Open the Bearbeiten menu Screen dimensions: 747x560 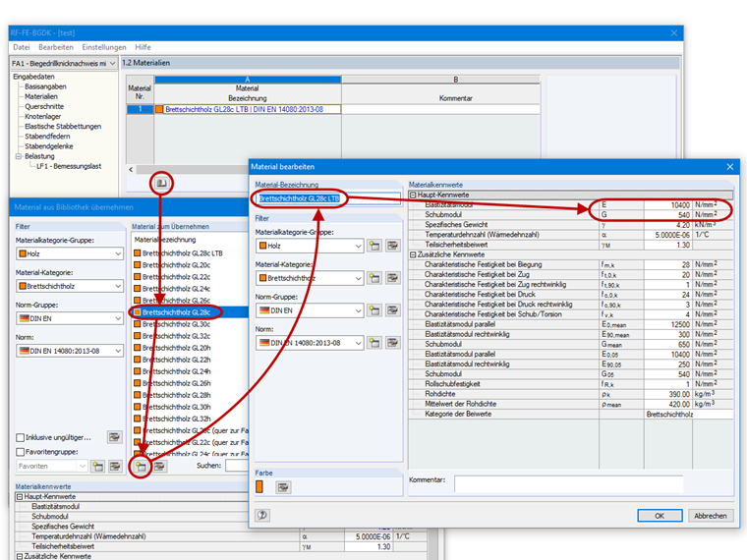point(56,47)
